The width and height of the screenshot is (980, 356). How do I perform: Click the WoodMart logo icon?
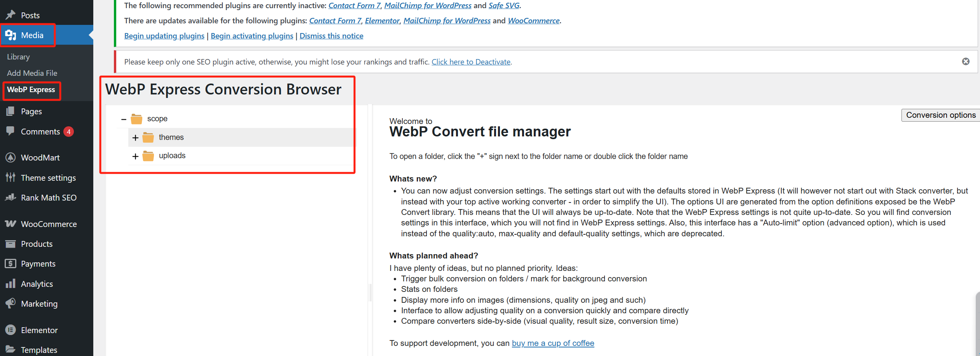click(10, 157)
